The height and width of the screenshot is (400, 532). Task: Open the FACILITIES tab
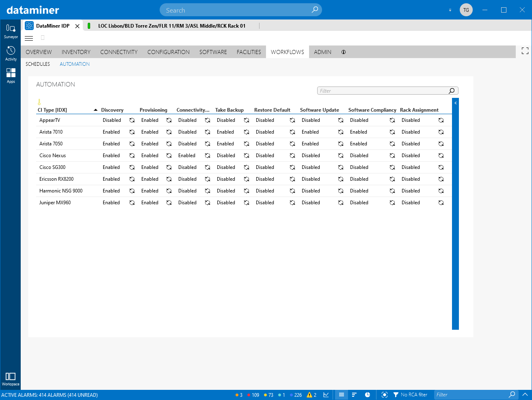point(249,52)
